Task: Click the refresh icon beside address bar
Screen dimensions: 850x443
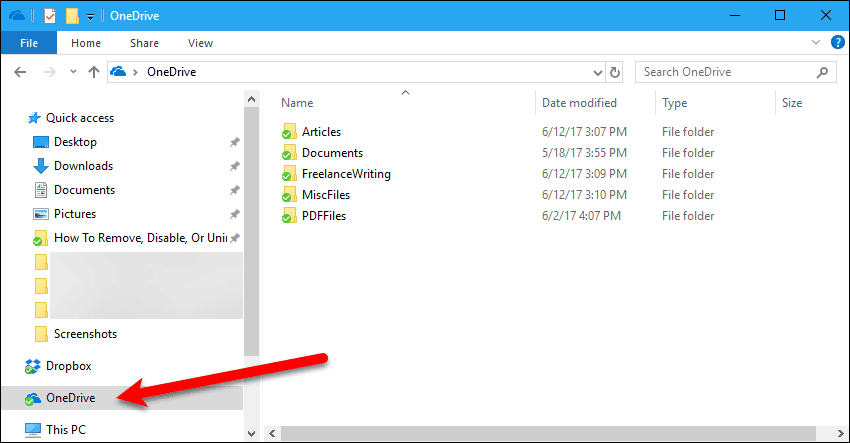Action: click(x=615, y=72)
